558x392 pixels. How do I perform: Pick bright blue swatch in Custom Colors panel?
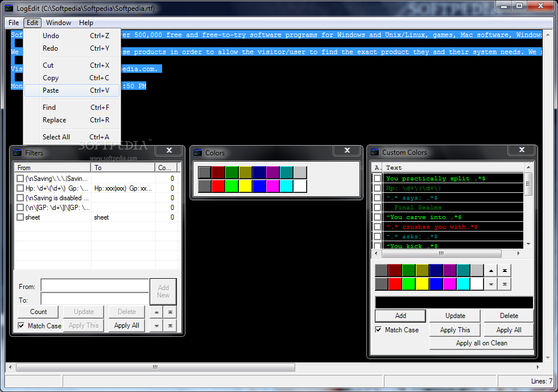(436, 284)
